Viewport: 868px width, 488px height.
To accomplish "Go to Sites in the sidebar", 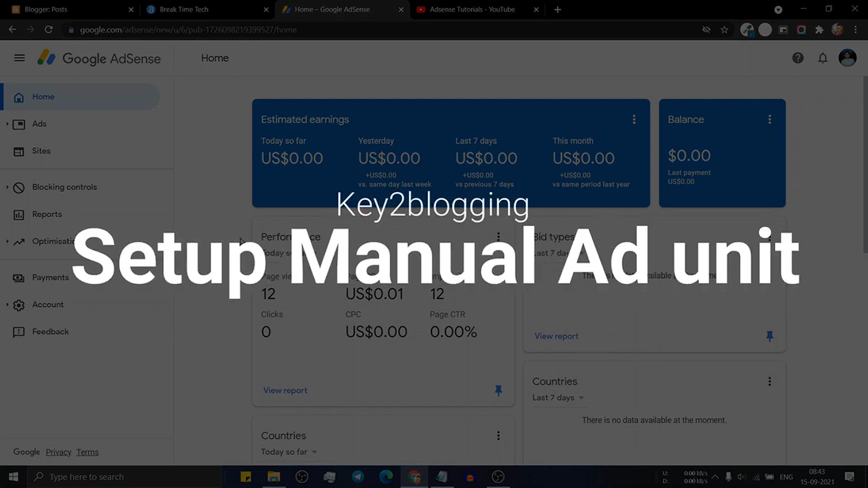I will 41,151.
